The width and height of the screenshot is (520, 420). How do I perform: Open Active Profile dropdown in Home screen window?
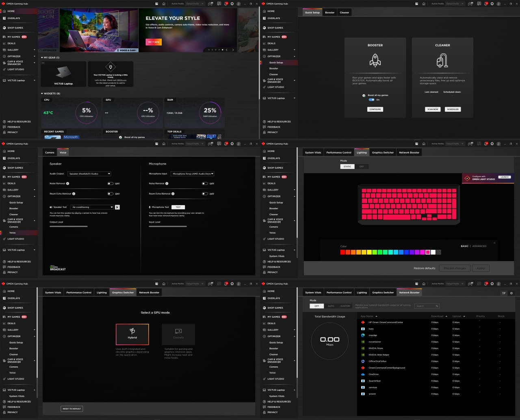(195, 4)
